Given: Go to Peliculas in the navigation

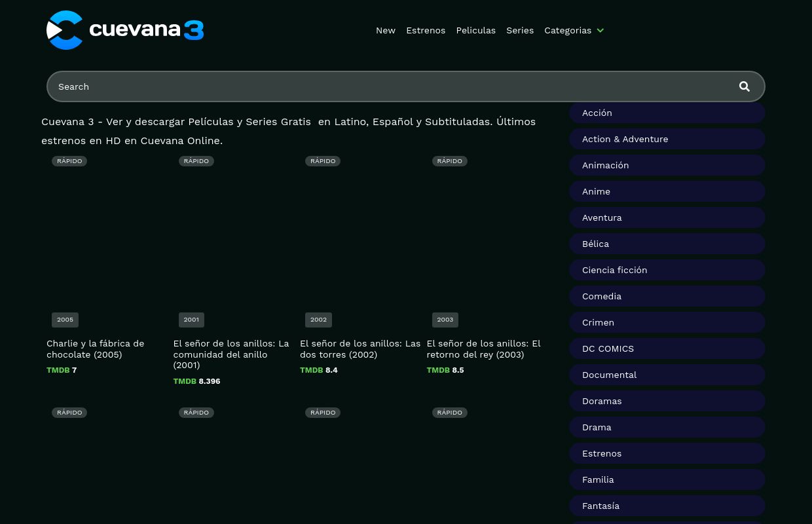Looking at the screenshot, I should point(475,30).
